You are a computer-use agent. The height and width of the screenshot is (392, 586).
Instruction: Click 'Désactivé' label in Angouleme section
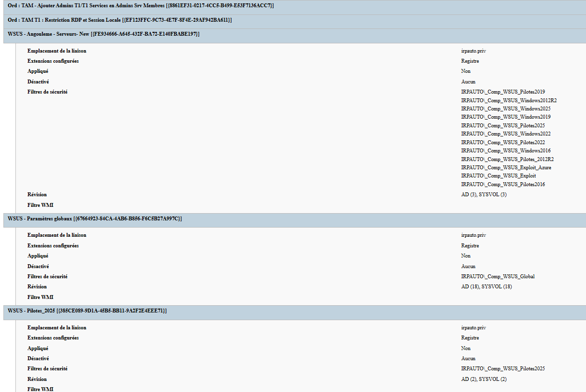[38, 81]
